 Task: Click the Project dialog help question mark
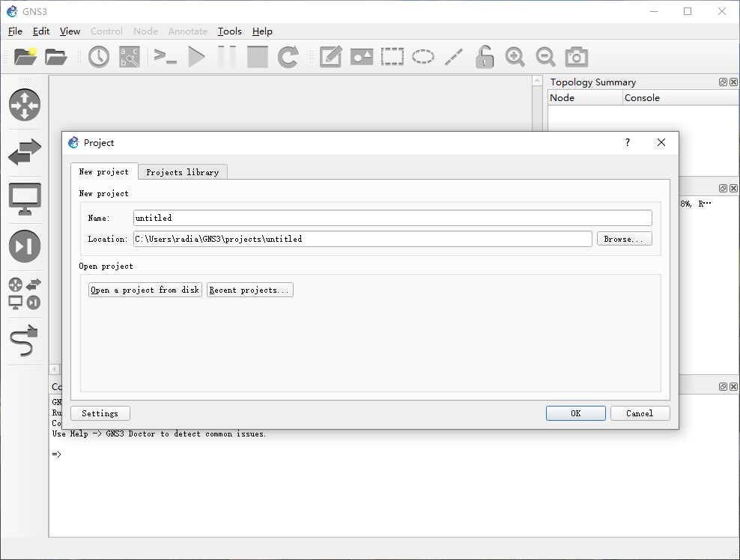(x=628, y=142)
